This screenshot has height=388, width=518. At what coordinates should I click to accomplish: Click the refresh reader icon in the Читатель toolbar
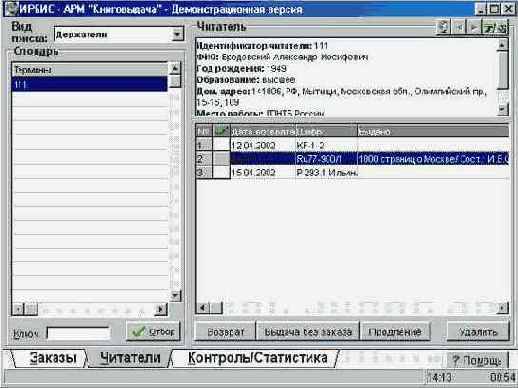coord(443,27)
